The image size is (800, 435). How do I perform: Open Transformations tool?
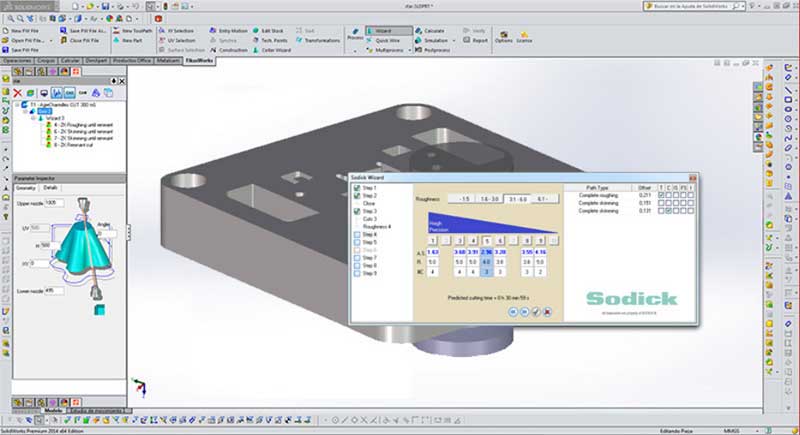(318, 40)
